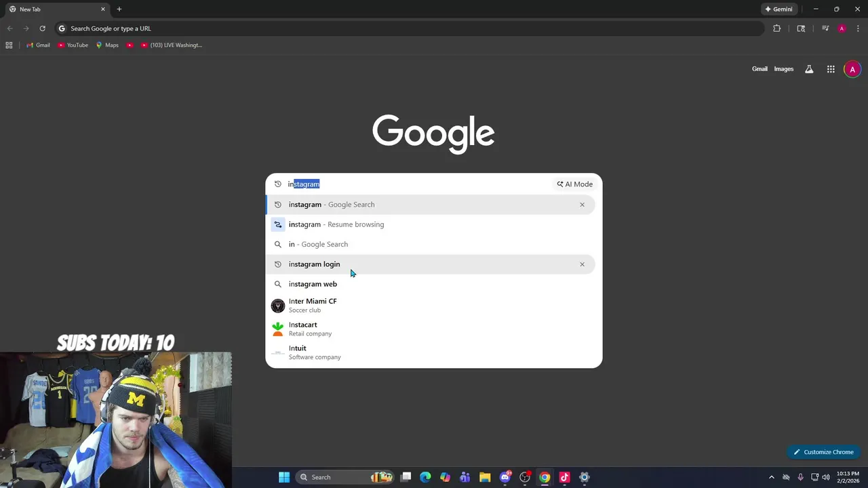Image resolution: width=868 pixels, height=488 pixels.
Task: Open OBS Studio from taskbar
Action: click(525, 477)
